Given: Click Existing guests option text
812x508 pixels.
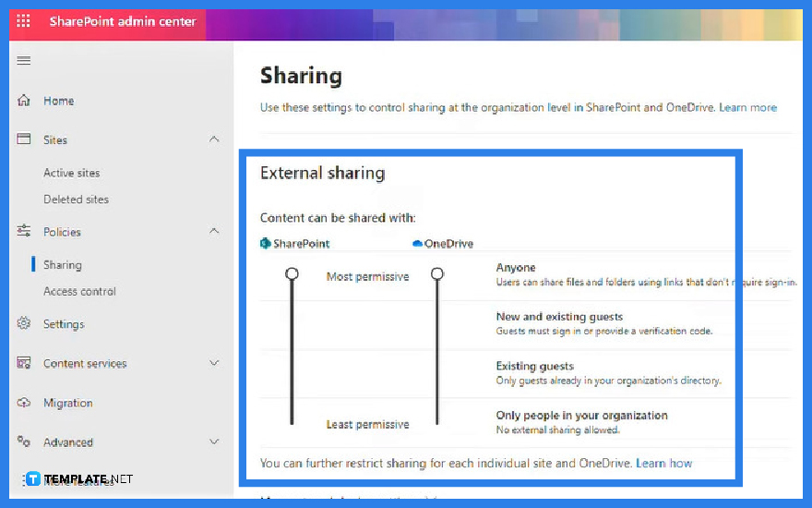Looking at the screenshot, I should 535,366.
